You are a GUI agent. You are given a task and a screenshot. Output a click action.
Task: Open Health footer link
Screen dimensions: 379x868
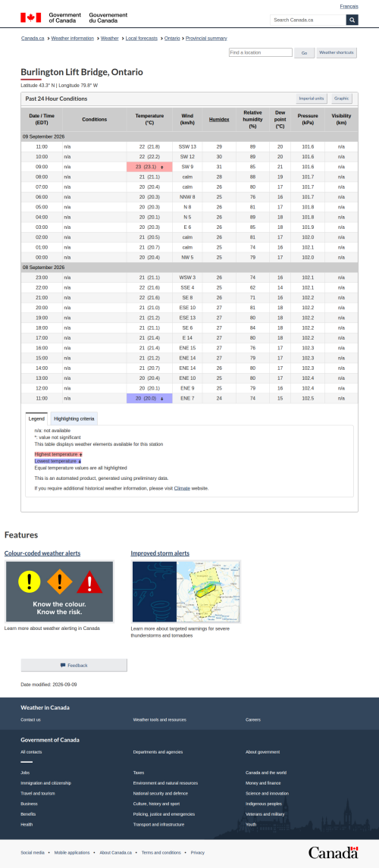pyautogui.click(x=27, y=824)
